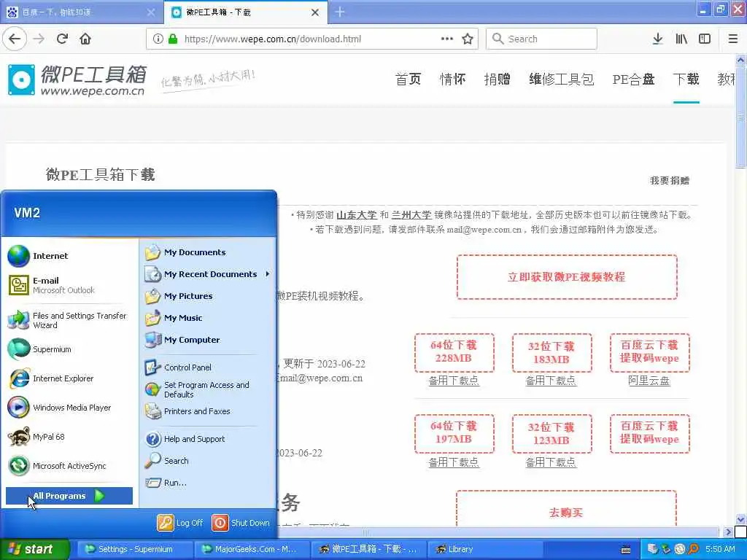Image resolution: width=747 pixels, height=560 pixels.
Task: Switch to MajorGeeks.Com taskbar window
Action: pos(252,549)
